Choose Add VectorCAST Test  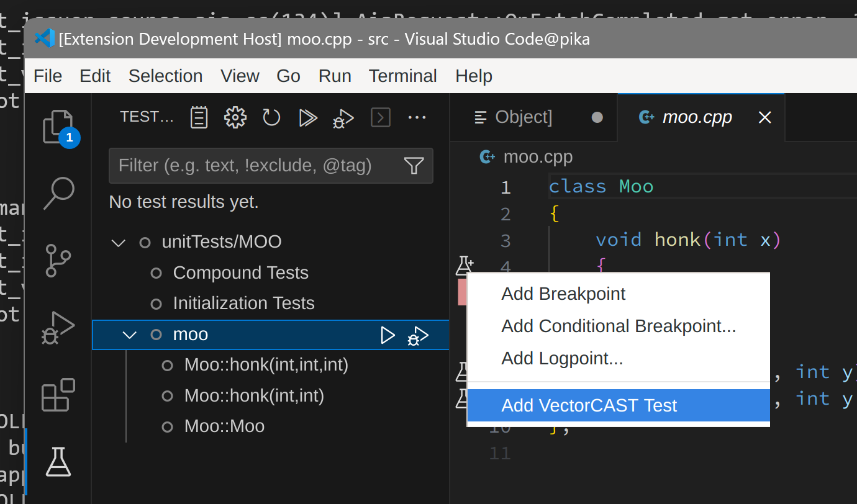click(x=589, y=405)
